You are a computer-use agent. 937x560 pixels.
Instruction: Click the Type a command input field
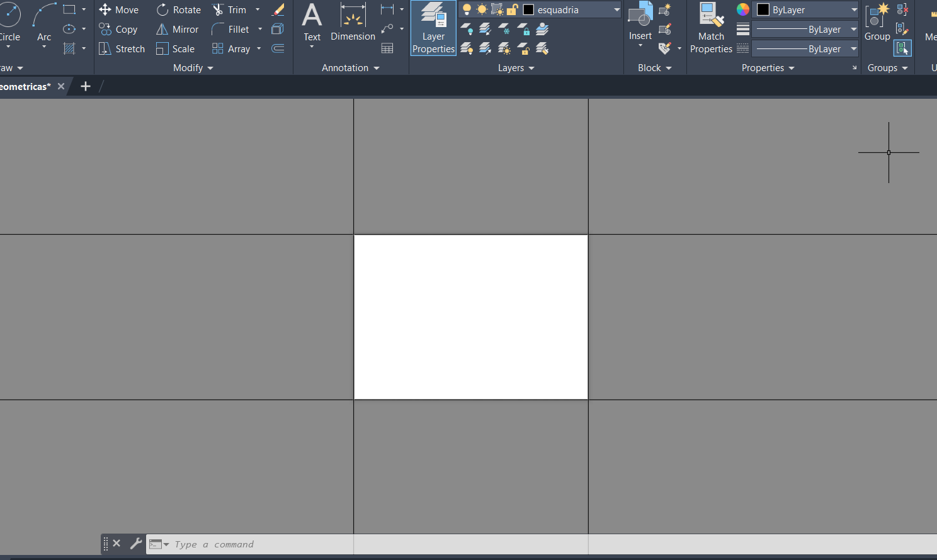coord(542,544)
